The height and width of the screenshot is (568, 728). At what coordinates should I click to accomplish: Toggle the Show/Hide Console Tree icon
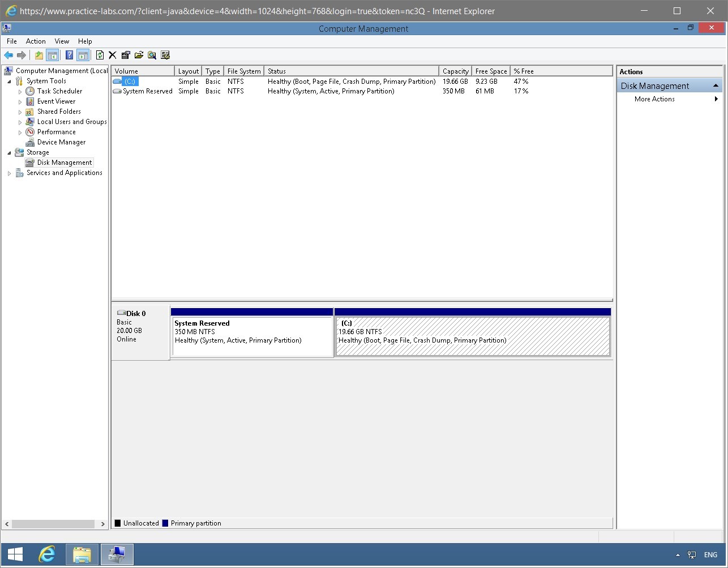(52, 55)
